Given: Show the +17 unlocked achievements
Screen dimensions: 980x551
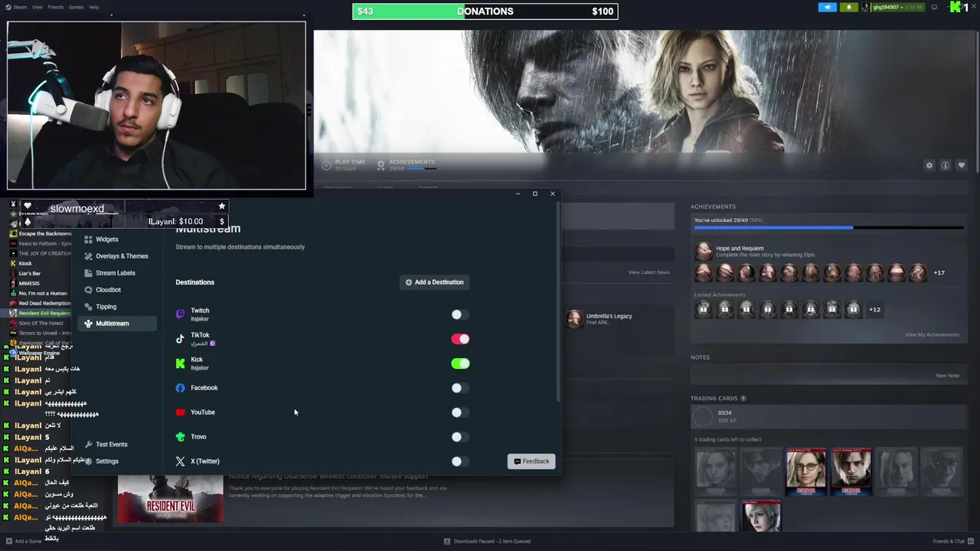Looking at the screenshot, I should click(x=939, y=272).
